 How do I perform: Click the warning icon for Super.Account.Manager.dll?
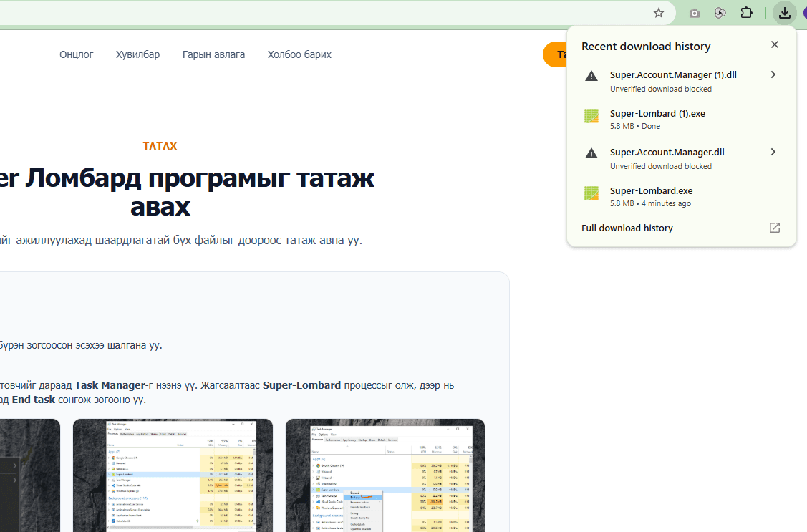[591, 153]
